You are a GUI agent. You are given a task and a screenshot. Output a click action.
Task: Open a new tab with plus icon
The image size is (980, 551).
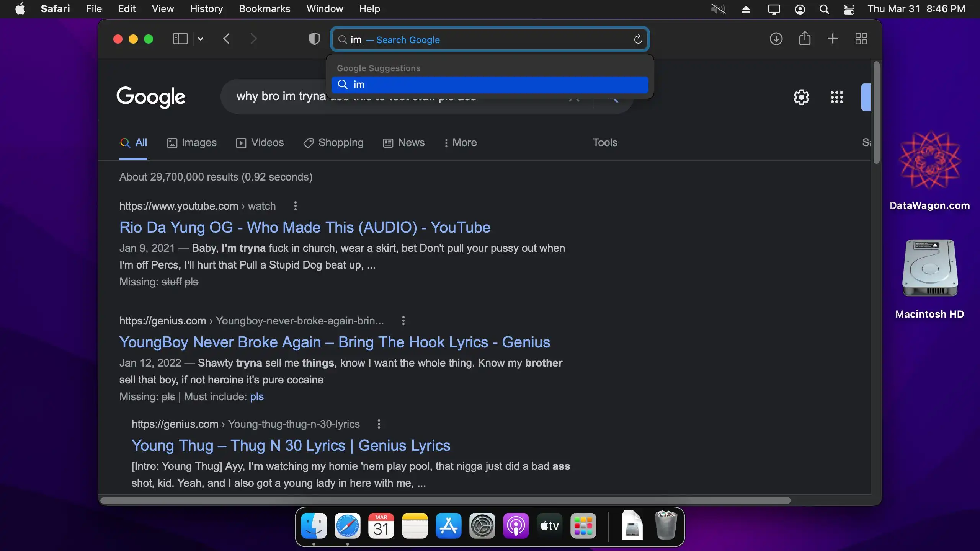pyautogui.click(x=833, y=39)
